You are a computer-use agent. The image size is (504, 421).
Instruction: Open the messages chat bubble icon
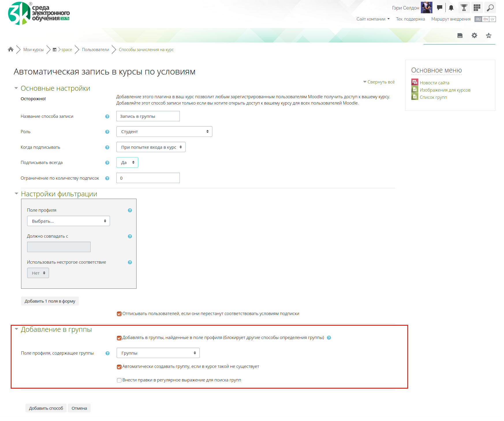pos(440,8)
